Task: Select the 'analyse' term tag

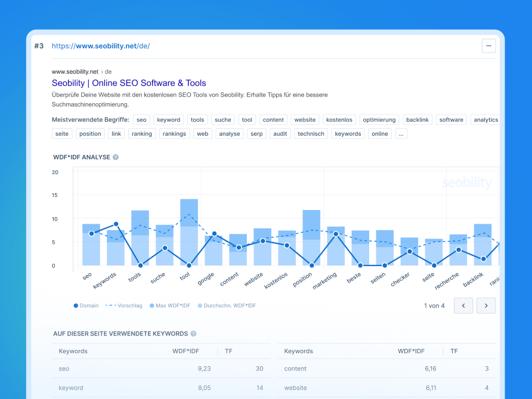Action: 230,134
